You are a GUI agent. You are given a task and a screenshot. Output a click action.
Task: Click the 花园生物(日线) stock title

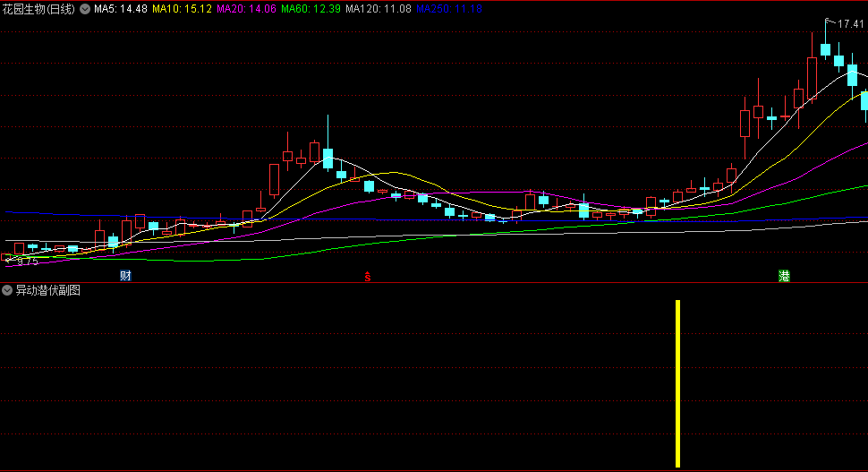tap(38, 9)
